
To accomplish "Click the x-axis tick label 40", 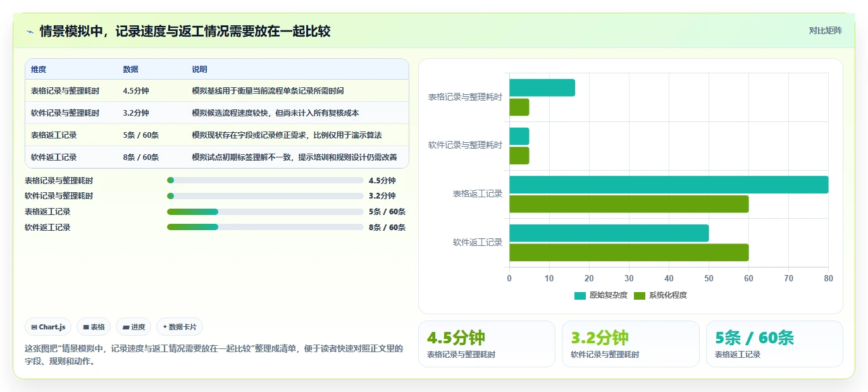I will tap(669, 278).
